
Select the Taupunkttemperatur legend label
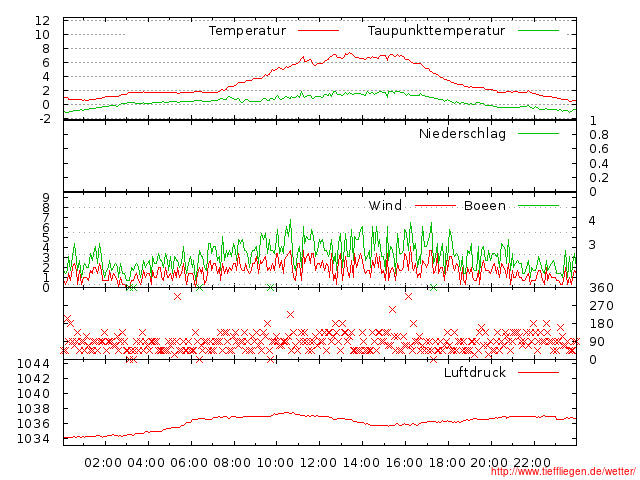[436, 31]
